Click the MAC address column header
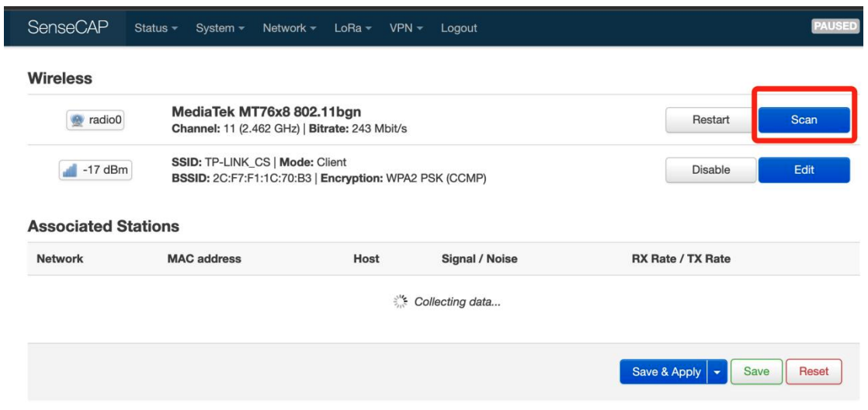The image size is (868, 410). 204,259
